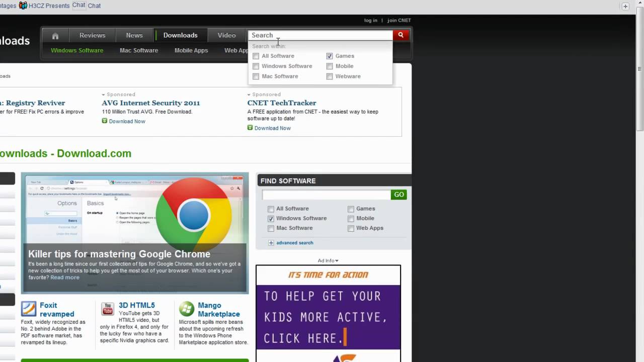Open the Video tab
The height and width of the screenshot is (362, 644).
226,35
